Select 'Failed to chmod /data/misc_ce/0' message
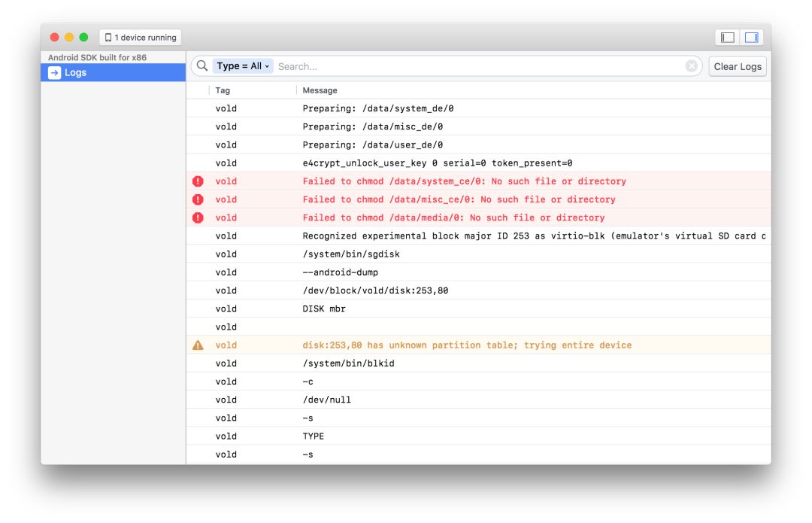Image resolution: width=812 pixels, height=523 pixels. [x=459, y=199]
